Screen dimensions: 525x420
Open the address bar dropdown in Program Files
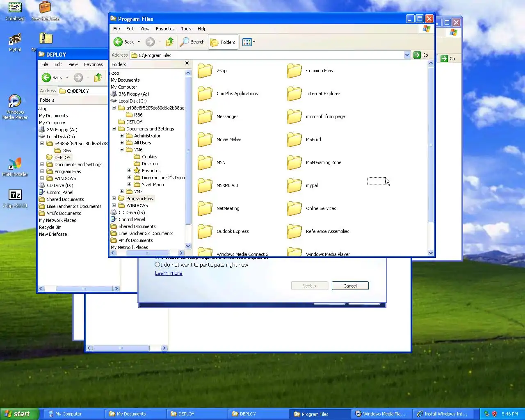pos(407,55)
